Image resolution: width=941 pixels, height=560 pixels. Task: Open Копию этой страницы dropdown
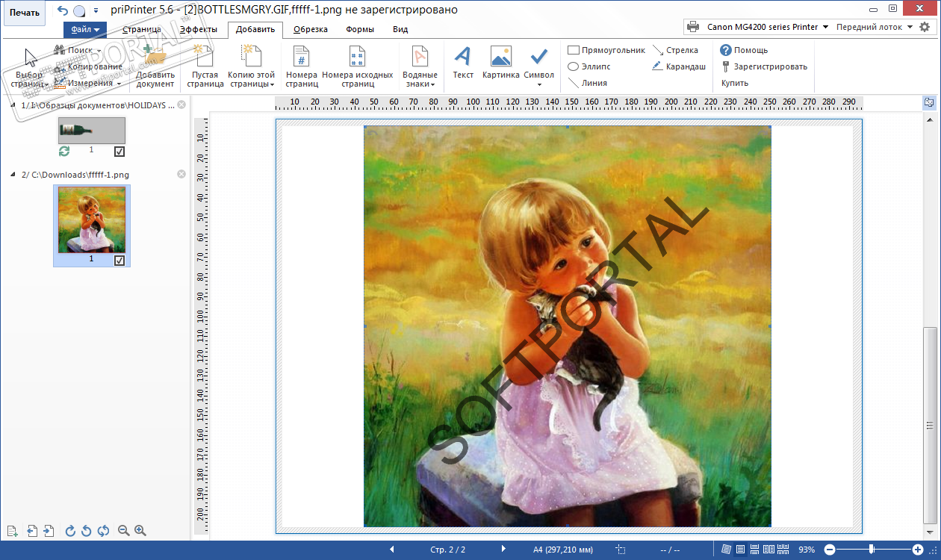click(251, 66)
